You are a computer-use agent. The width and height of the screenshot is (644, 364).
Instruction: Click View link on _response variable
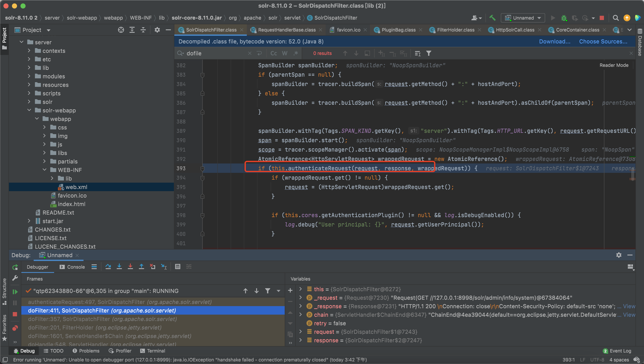pyautogui.click(x=629, y=306)
